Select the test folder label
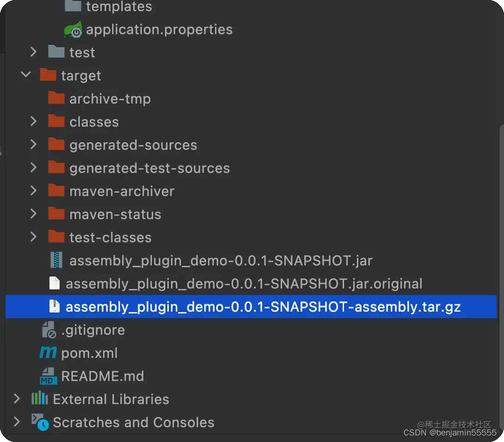 coord(82,53)
